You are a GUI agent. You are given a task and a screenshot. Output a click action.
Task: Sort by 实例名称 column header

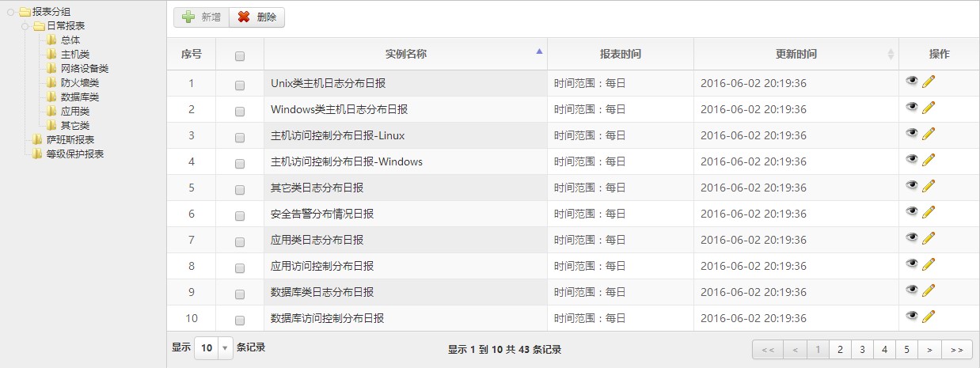point(405,55)
